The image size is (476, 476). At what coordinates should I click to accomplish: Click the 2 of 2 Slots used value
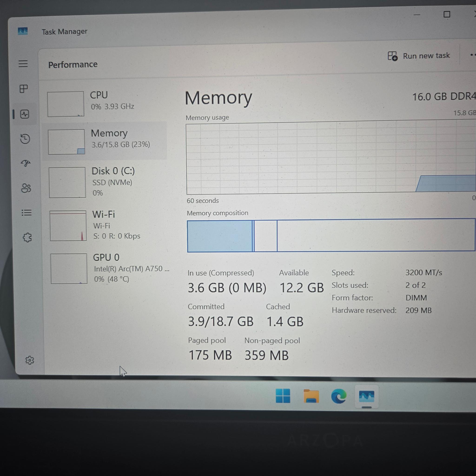pyautogui.click(x=416, y=285)
